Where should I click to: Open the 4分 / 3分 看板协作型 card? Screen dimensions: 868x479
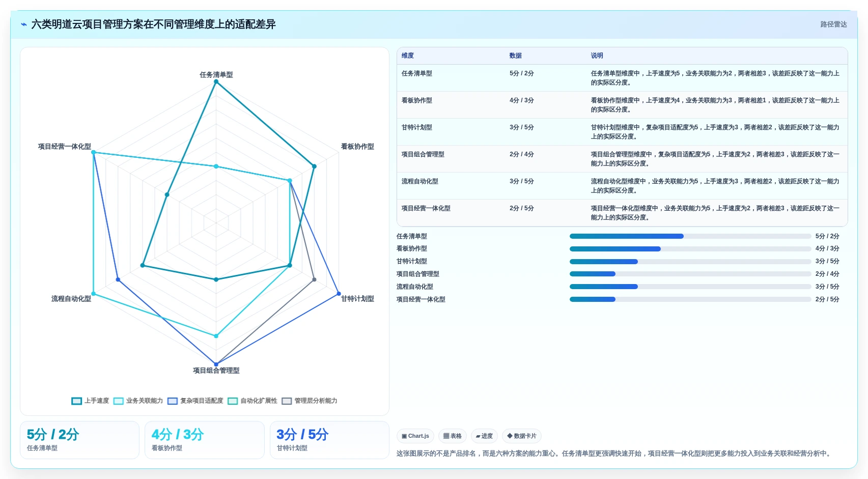pyautogui.click(x=205, y=440)
